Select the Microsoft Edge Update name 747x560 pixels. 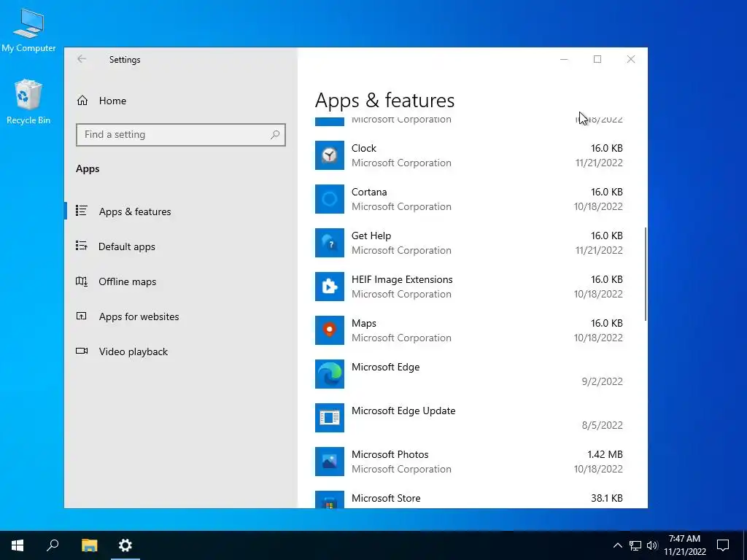point(403,411)
